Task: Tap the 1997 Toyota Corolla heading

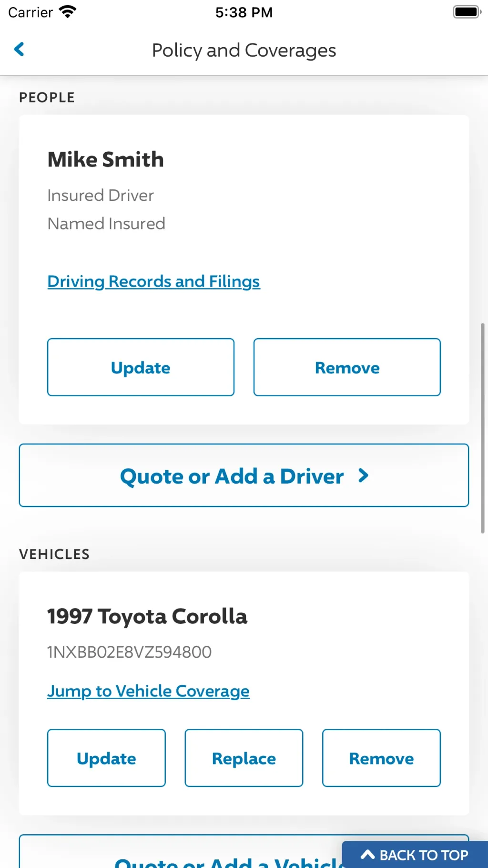Action: (x=147, y=616)
